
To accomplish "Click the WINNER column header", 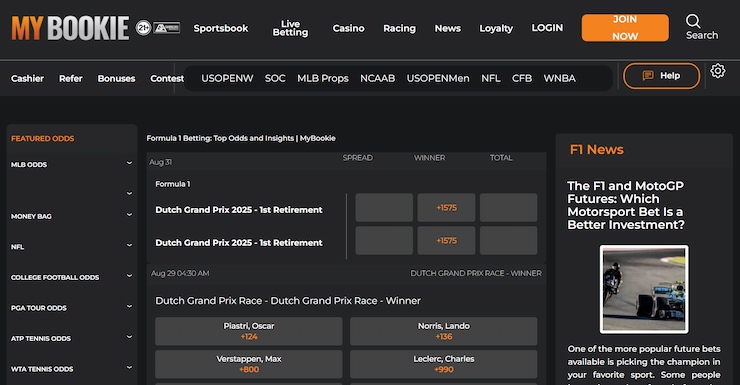I will pyautogui.click(x=429, y=158).
